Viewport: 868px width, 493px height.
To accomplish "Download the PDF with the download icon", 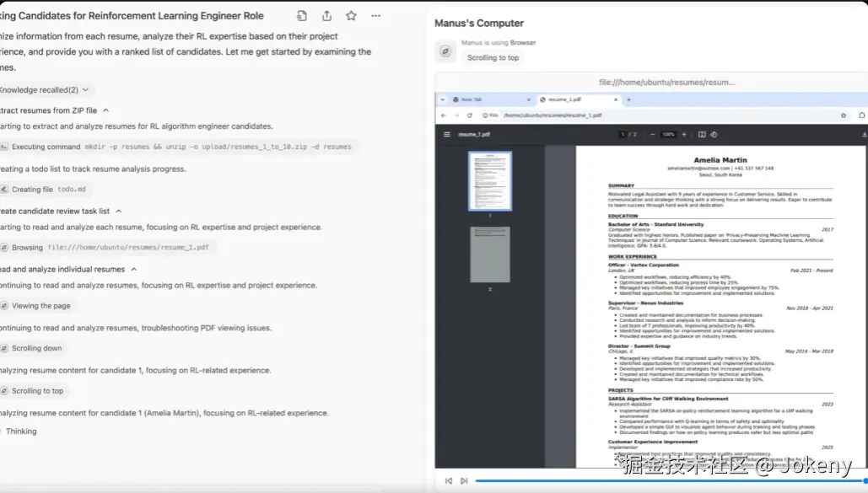I will click(864, 135).
